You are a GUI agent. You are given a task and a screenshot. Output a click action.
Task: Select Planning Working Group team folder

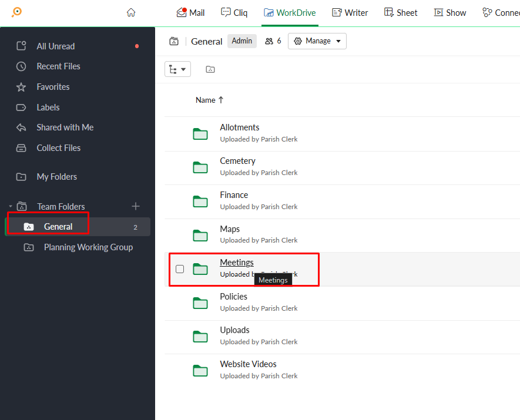pos(88,247)
